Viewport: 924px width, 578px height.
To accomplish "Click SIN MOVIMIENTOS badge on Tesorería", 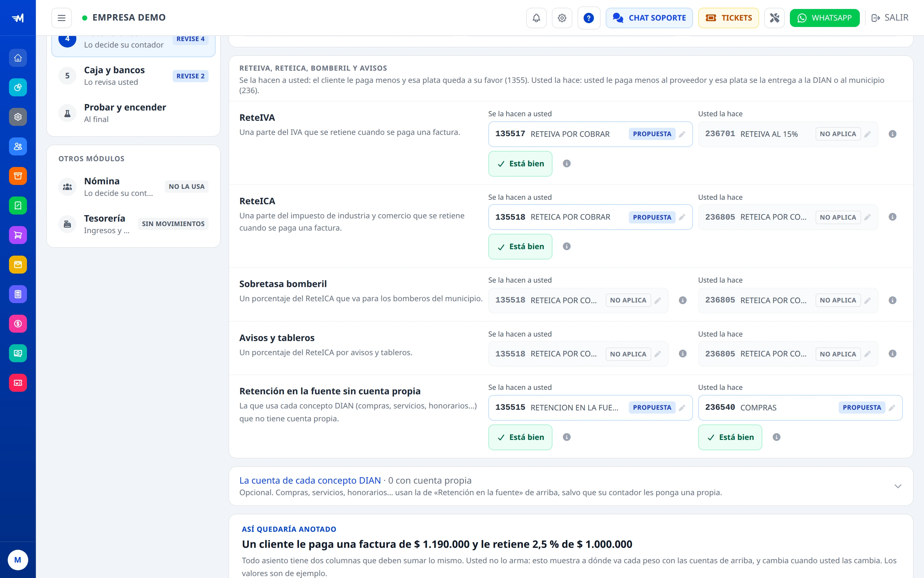I will point(173,224).
